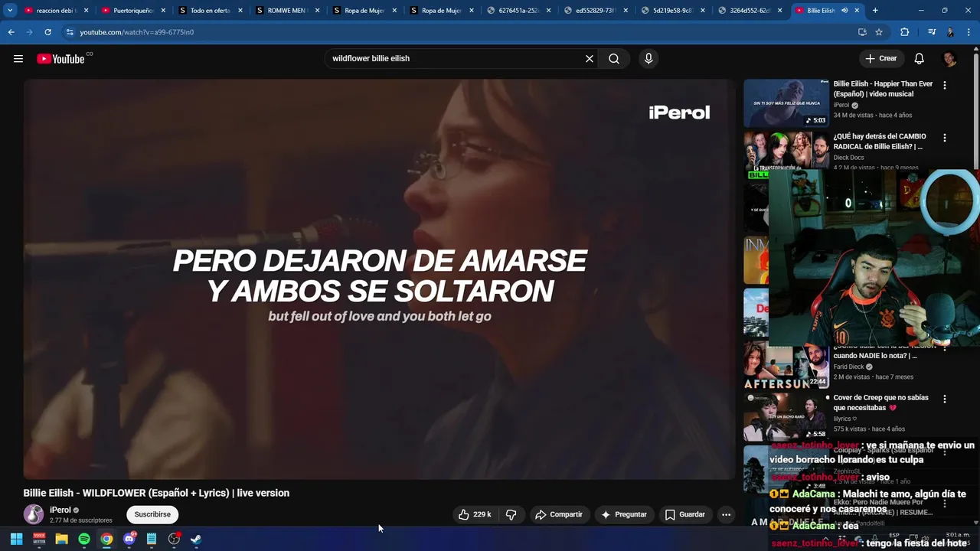The width and height of the screenshot is (980, 551).
Task: Bookmark the page with the star icon
Action: (x=879, y=32)
